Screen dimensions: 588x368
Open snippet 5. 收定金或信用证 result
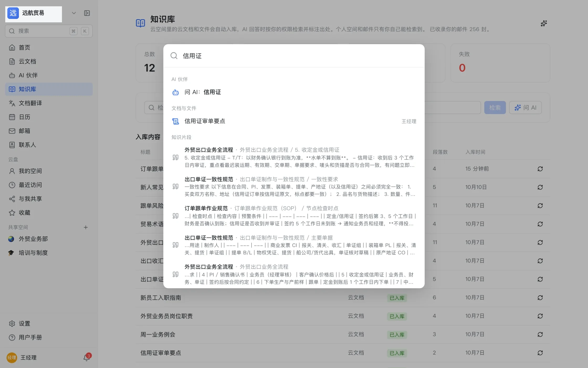click(x=294, y=157)
